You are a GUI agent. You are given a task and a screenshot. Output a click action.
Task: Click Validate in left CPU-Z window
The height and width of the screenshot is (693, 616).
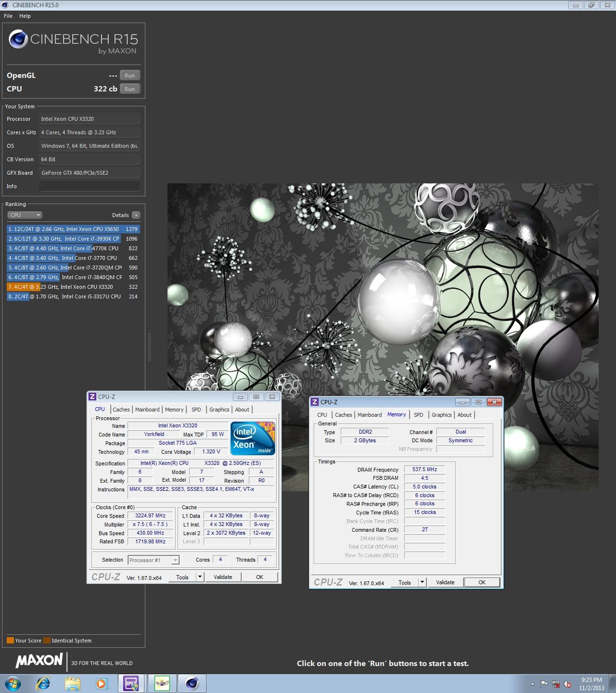[x=223, y=577]
